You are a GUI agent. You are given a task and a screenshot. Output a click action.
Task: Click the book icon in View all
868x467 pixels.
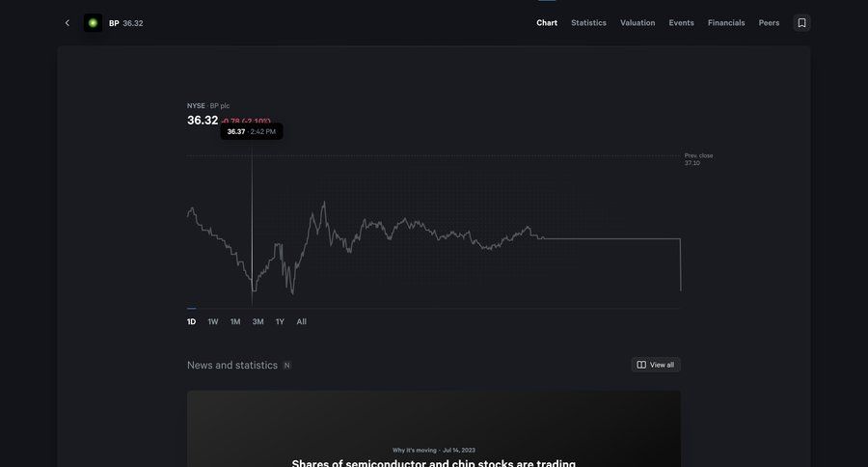coord(641,365)
